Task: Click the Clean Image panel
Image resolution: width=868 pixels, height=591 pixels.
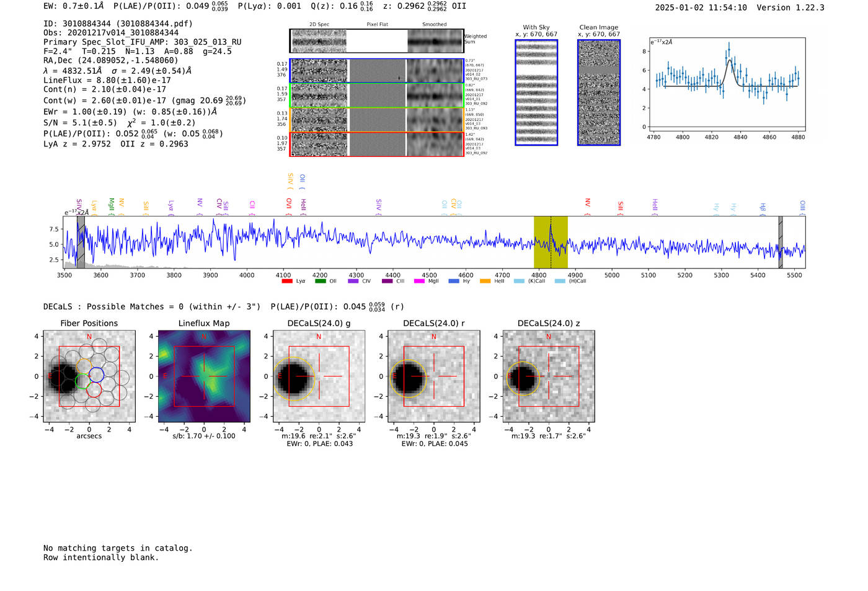Action: 599,92
